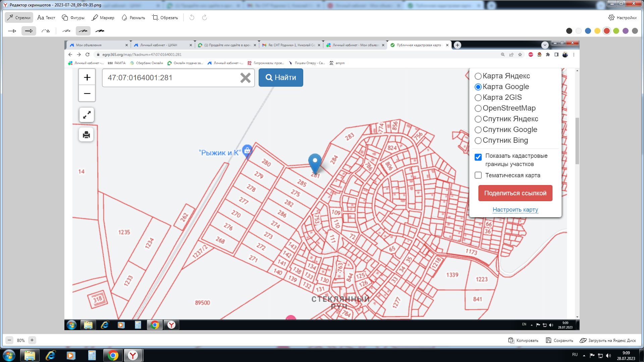Select the Shapes tool (Фигуры)

(73, 17)
